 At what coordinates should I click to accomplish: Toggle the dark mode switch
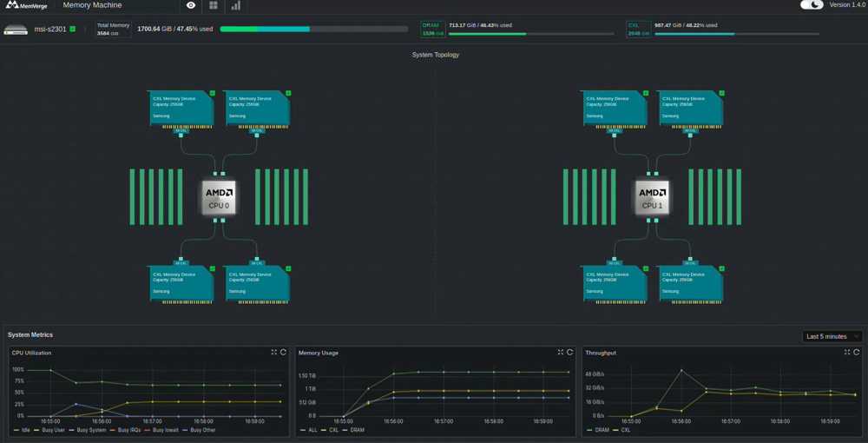[x=812, y=5]
